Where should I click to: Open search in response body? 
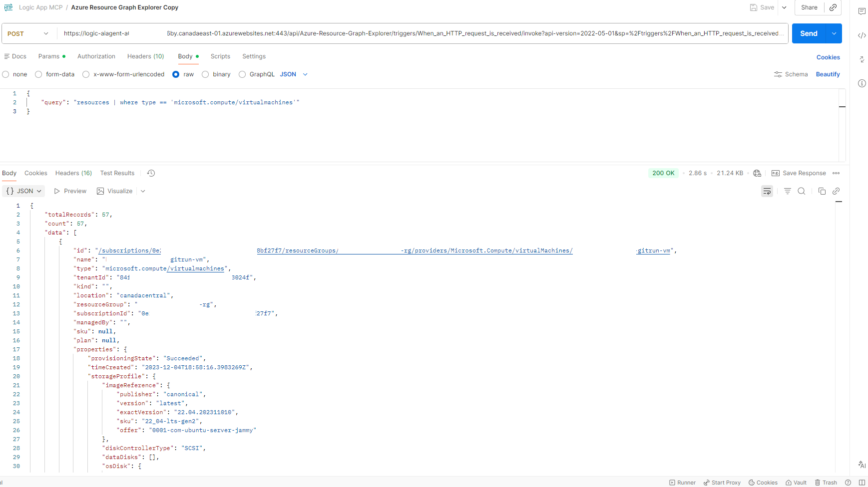click(x=801, y=191)
